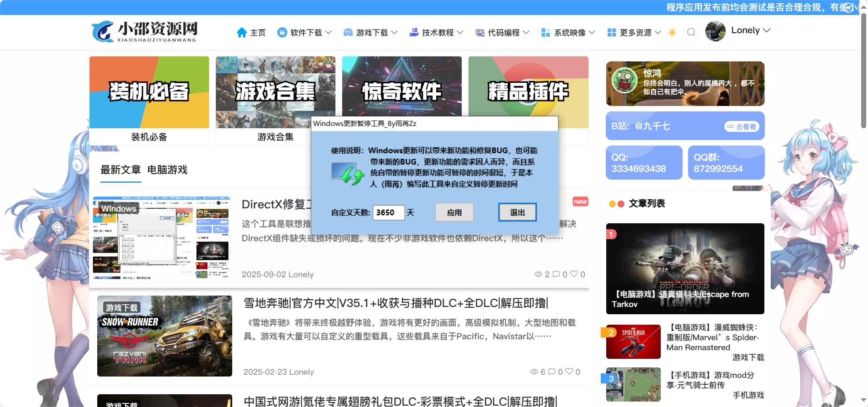Click the 代码编程 monitor icon

[480, 33]
